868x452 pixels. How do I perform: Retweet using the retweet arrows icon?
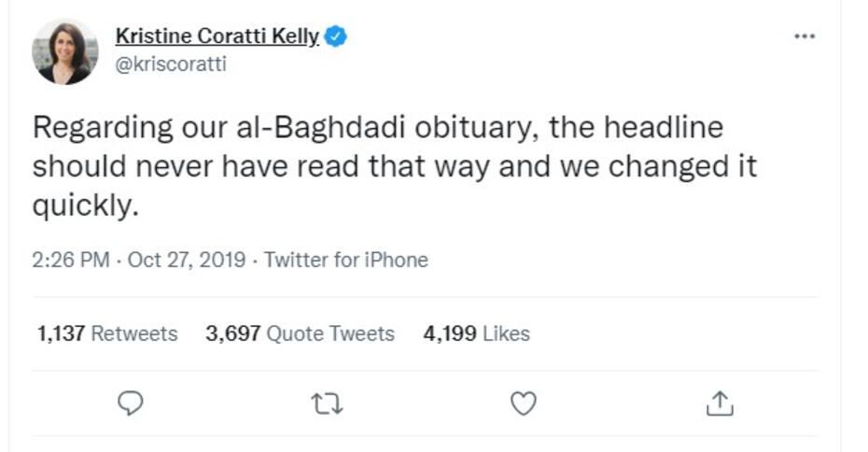click(x=327, y=403)
